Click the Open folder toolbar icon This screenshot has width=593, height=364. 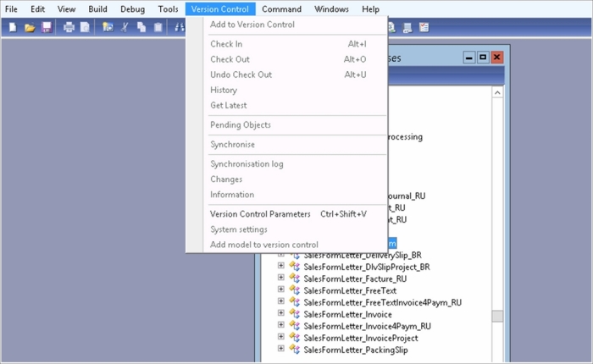30,27
